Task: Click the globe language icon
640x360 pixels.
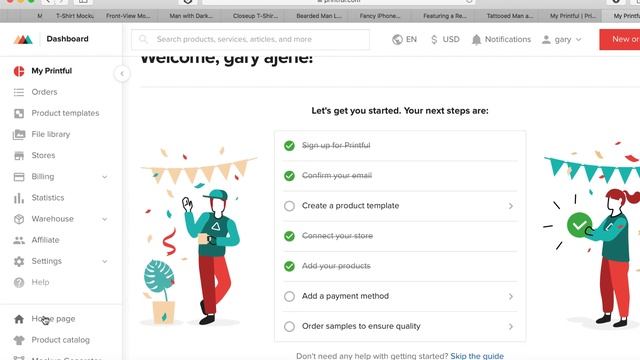Action: click(x=397, y=40)
